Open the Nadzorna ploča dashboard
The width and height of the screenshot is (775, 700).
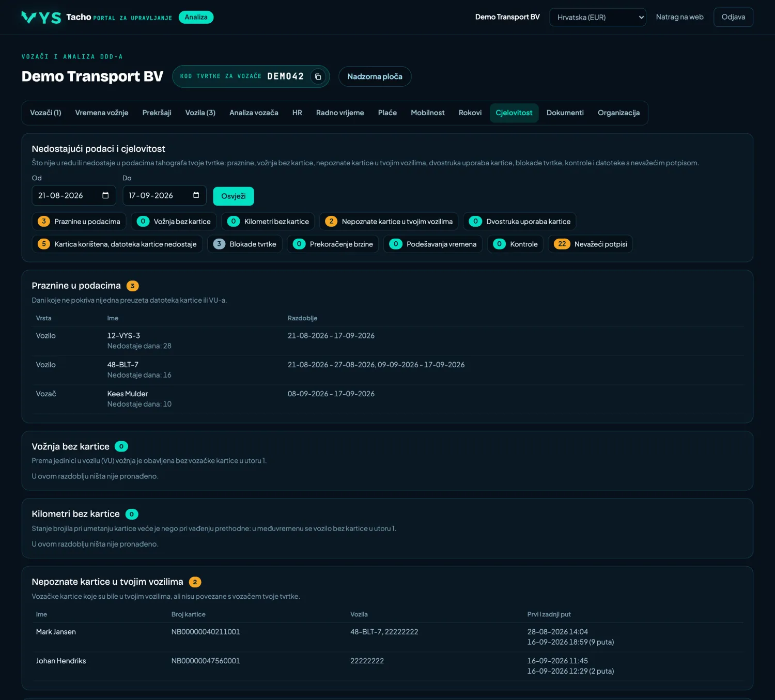pyautogui.click(x=375, y=76)
